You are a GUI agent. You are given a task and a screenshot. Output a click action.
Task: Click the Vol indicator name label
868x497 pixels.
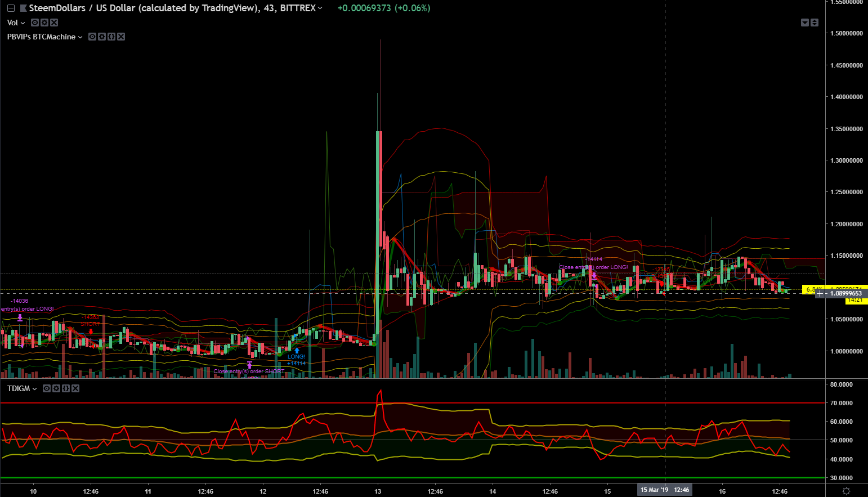12,23
